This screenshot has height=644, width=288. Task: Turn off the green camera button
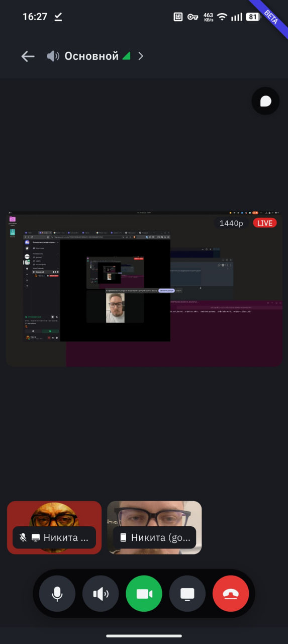point(144,594)
